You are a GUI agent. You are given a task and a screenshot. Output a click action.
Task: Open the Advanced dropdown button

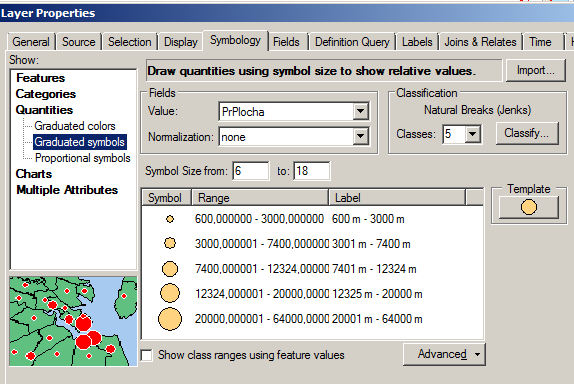coord(444,354)
